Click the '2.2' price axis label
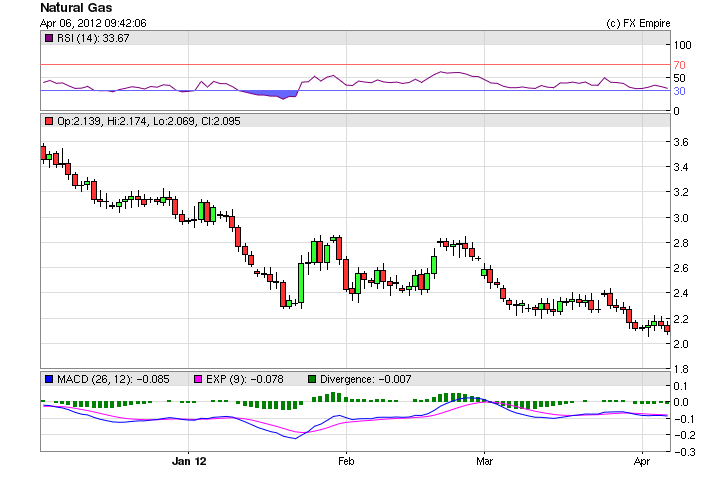710x487 pixels. tap(681, 319)
